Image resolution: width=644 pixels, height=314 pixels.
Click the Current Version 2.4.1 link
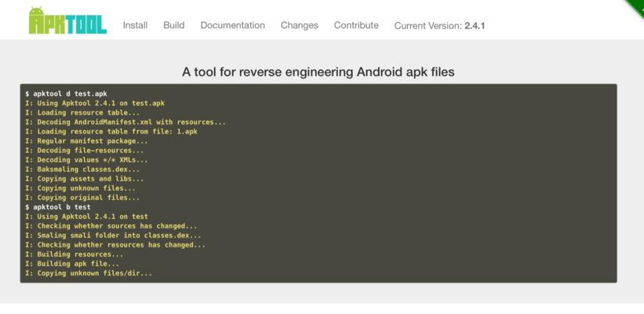click(439, 26)
